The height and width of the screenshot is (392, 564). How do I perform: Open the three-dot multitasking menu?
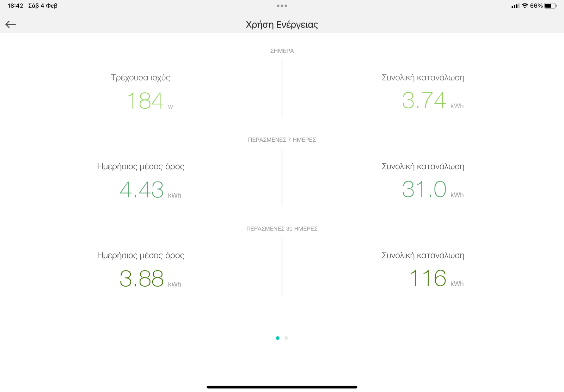[x=282, y=6]
